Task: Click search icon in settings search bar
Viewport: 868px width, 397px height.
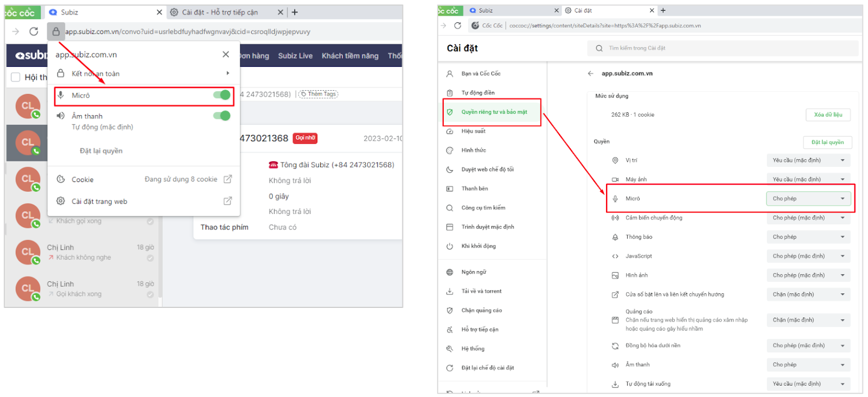Action: click(x=599, y=48)
